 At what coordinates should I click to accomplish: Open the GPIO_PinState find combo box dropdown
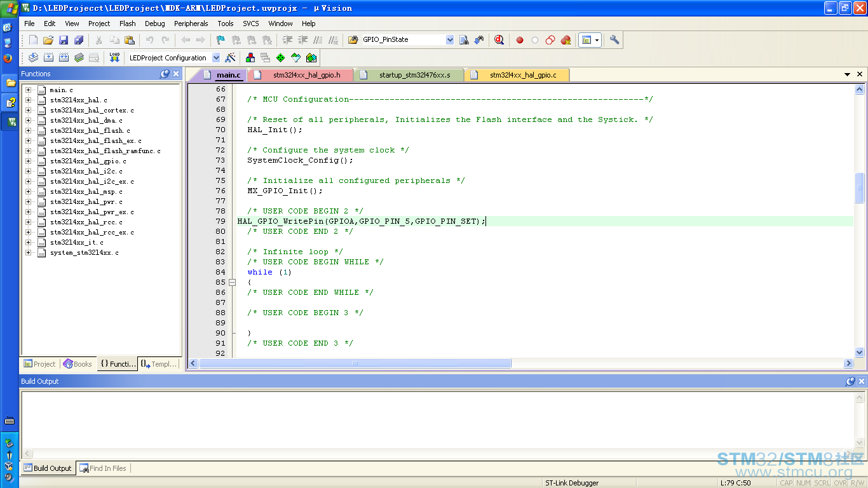[x=450, y=40]
